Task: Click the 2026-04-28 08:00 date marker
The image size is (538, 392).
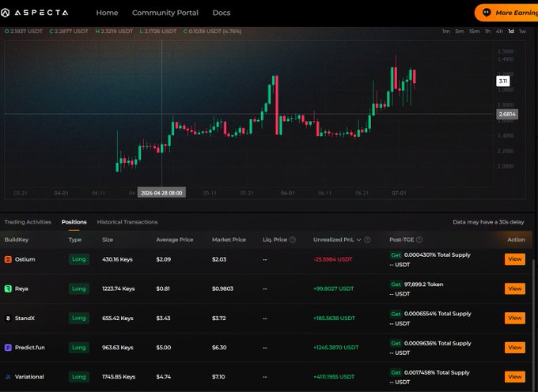Action: click(161, 193)
